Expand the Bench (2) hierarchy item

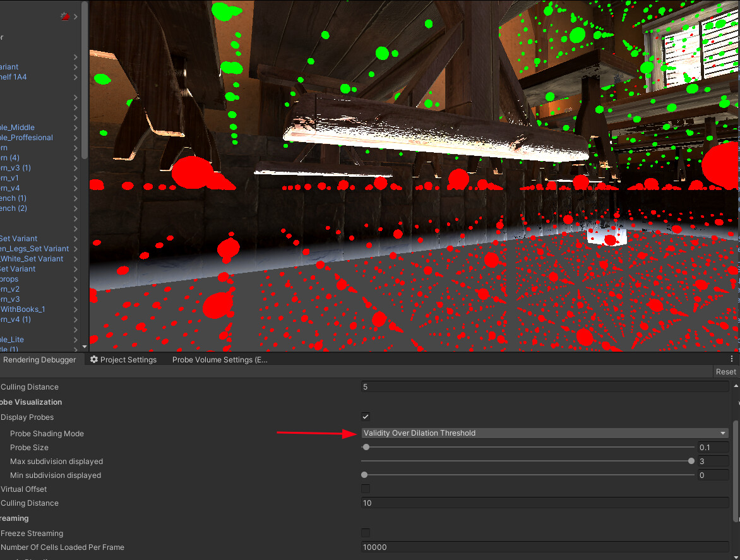(75, 208)
